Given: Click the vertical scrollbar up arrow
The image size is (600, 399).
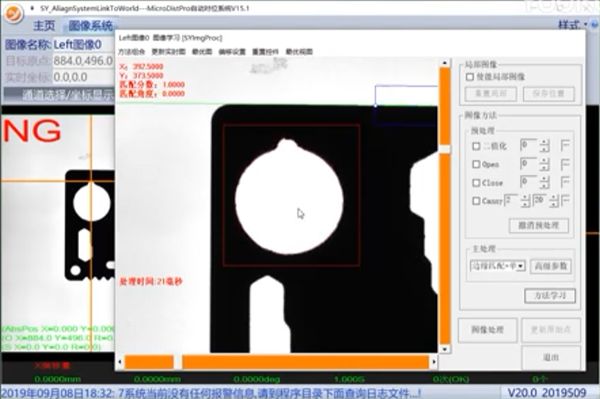Looking at the screenshot, I should tap(444, 62).
